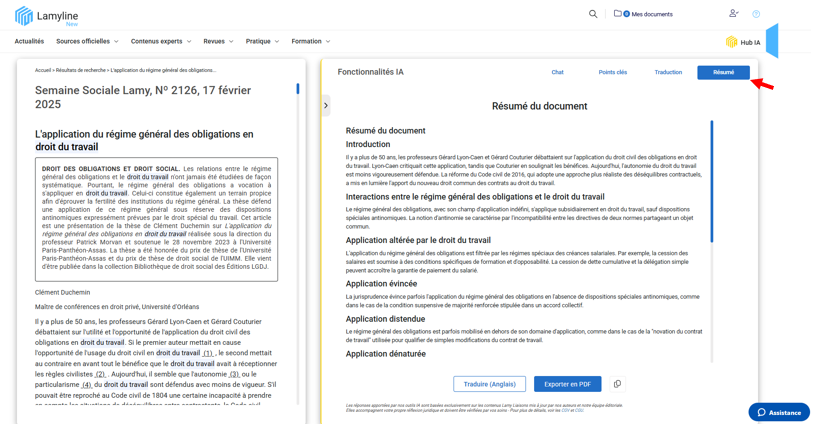The image size is (819, 424).
Task: Expand the Sources officielles menu
Action: (87, 42)
